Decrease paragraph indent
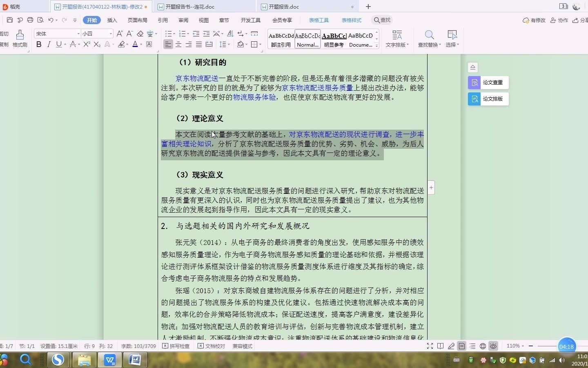Viewport: 588px width, 368px height. click(196, 34)
